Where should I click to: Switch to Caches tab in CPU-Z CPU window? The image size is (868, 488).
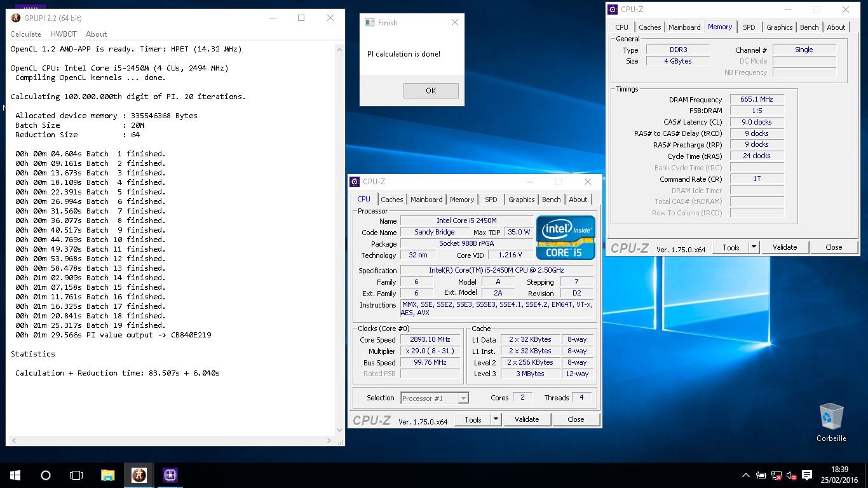tap(392, 200)
